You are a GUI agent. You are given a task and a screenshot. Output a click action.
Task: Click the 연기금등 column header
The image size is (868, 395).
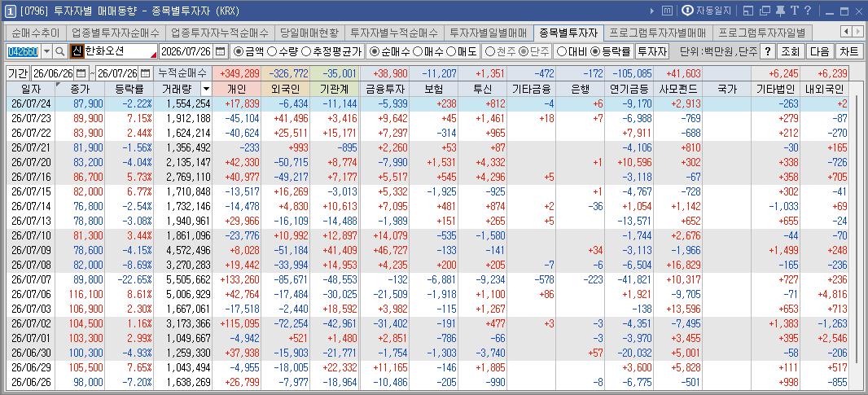[x=630, y=89]
